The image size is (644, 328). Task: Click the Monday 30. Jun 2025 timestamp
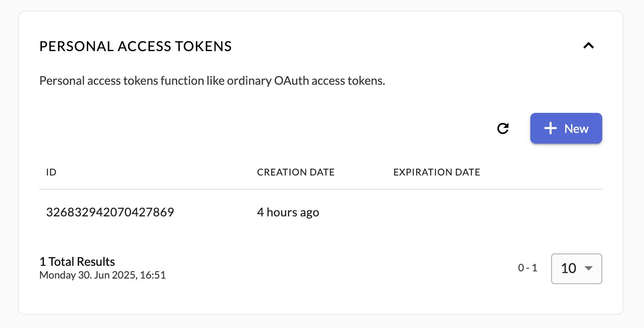coord(102,275)
